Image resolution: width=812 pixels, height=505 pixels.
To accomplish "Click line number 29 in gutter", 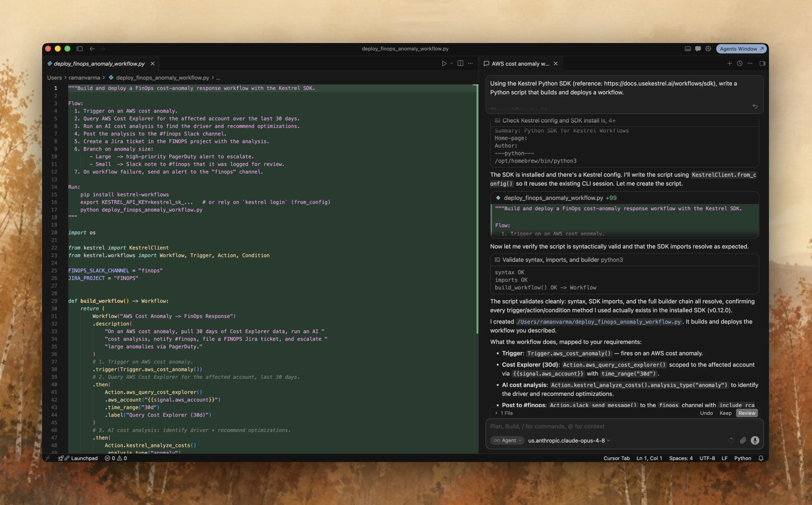I will click(54, 301).
